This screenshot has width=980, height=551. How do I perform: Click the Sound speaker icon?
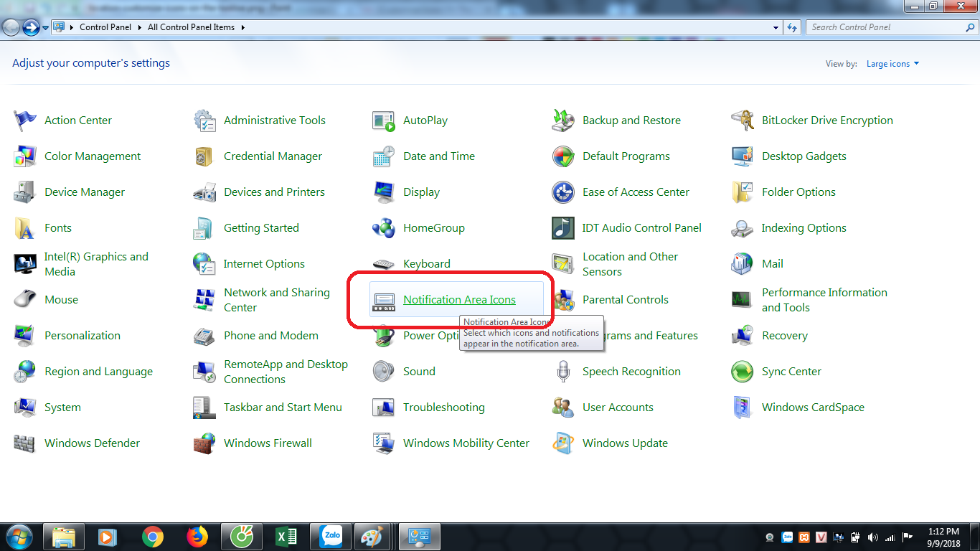383,371
